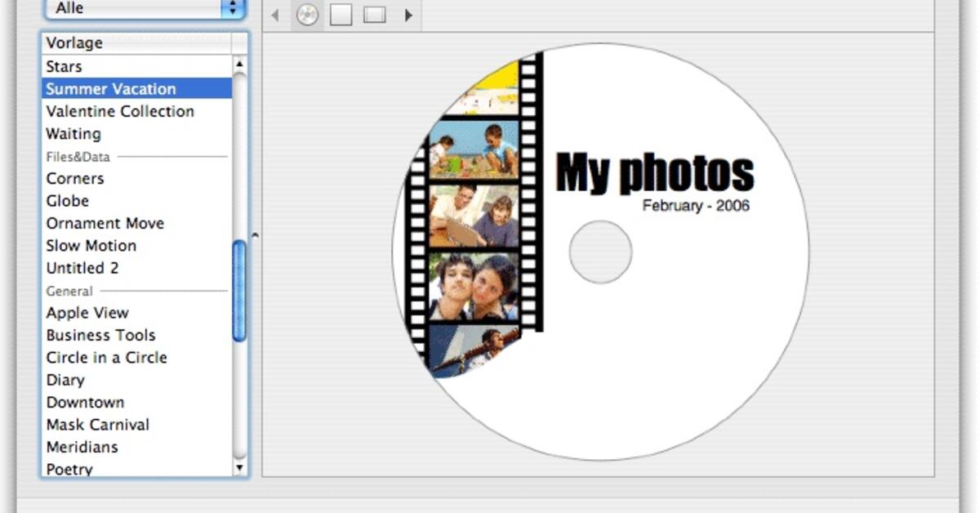The image size is (980, 513).
Task: Select the Stars template
Action: pos(137,66)
